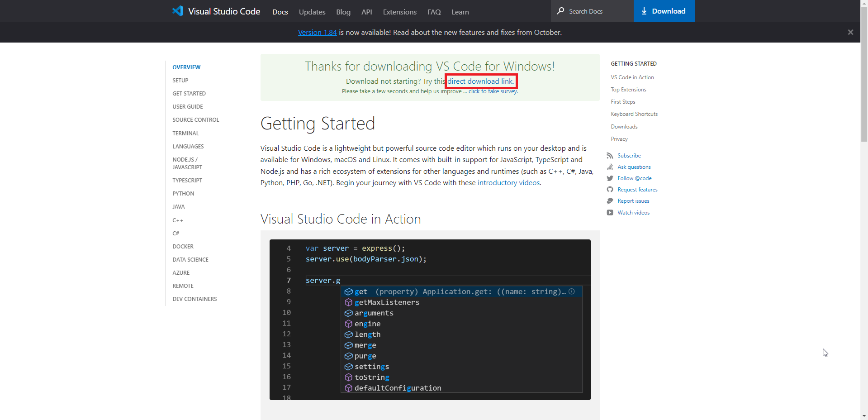Dismiss the version banner with the X
Viewport: 868px width, 420px height.
coord(850,32)
